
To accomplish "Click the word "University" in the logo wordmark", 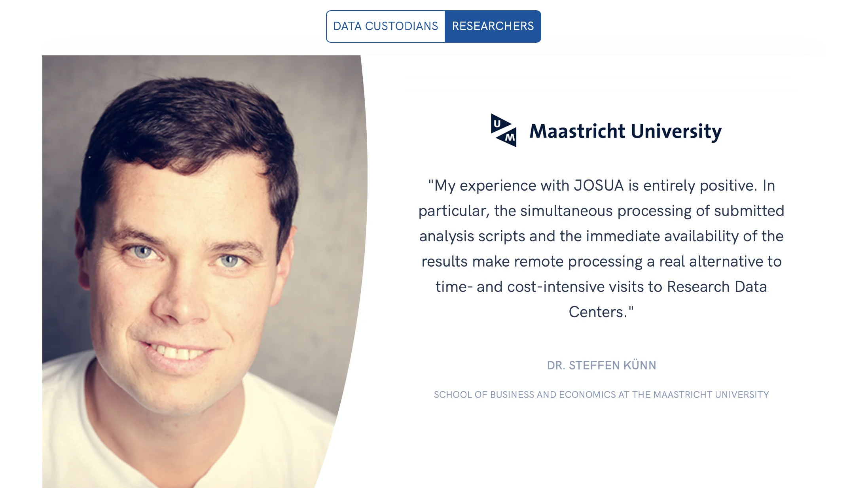I will coord(676,131).
